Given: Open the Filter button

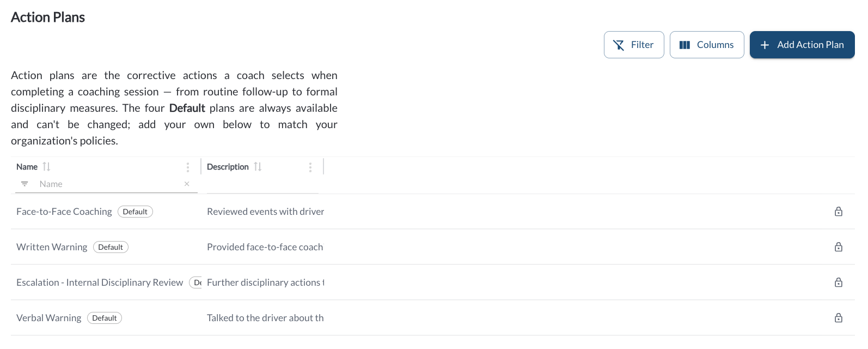Looking at the screenshot, I should point(634,45).
